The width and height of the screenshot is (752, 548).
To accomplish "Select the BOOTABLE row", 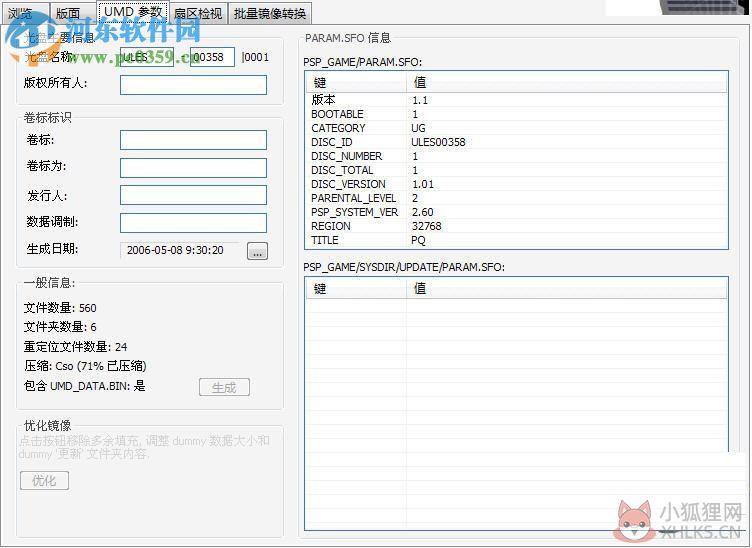I will (x=517, y=114).
